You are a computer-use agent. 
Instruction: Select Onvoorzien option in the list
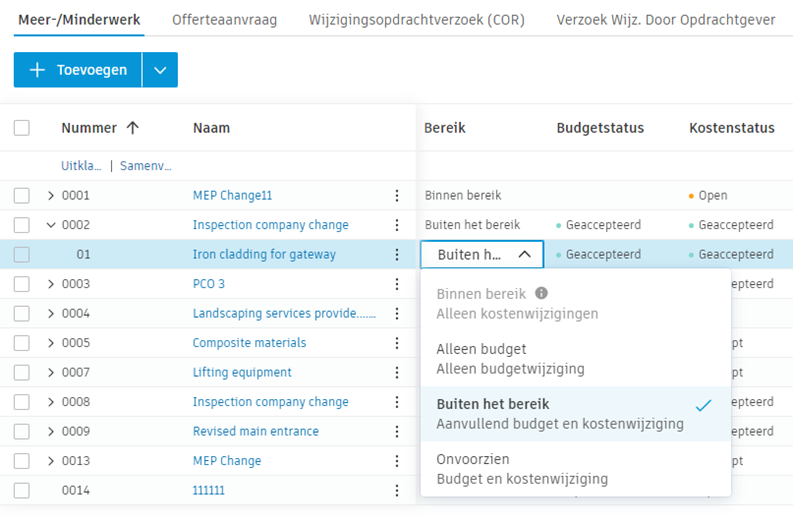(473, 459)
